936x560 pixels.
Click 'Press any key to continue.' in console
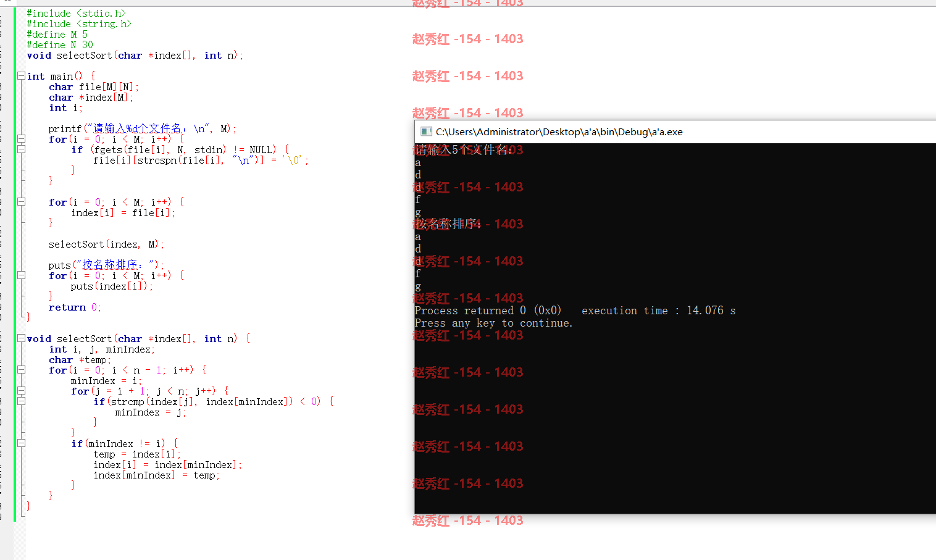coord(494,323)
